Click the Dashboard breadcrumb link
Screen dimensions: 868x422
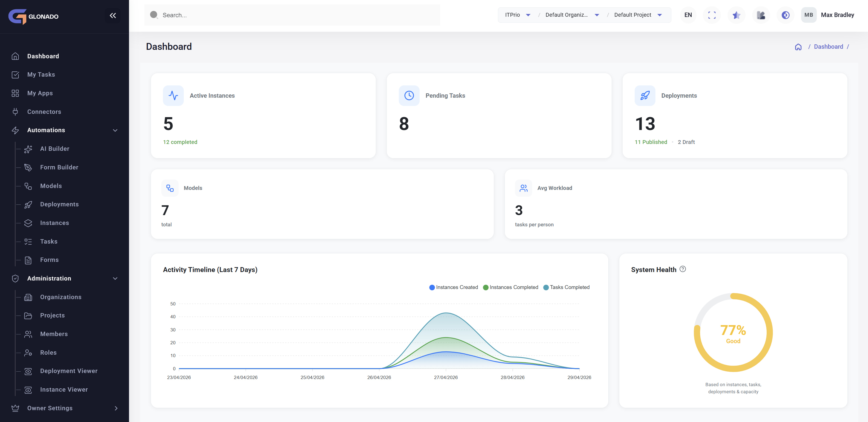[x=829, y=47]
